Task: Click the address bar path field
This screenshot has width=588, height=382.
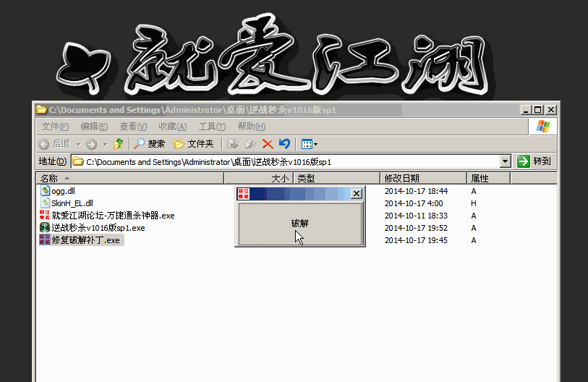Action: coord(289,162)
